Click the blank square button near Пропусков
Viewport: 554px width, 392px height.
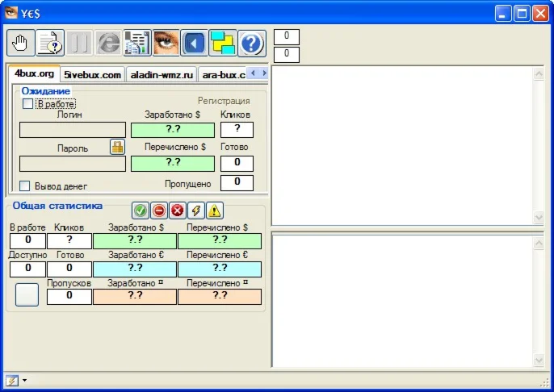pos(27,294)
